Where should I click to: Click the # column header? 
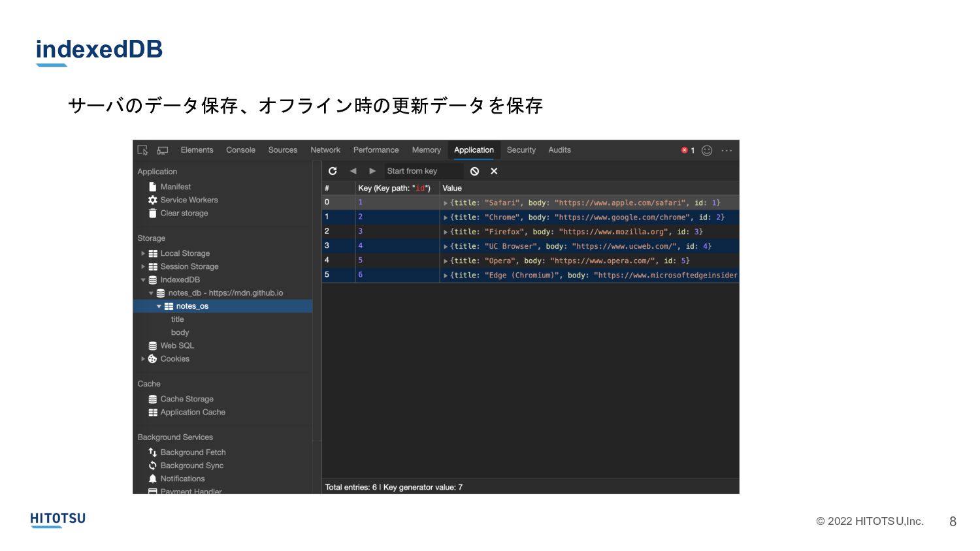coord(338,188)
